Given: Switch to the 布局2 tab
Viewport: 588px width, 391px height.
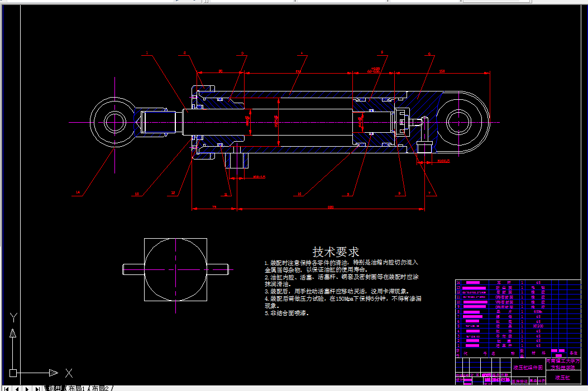Looking at the screenshot, I should [x=100, y=388].
